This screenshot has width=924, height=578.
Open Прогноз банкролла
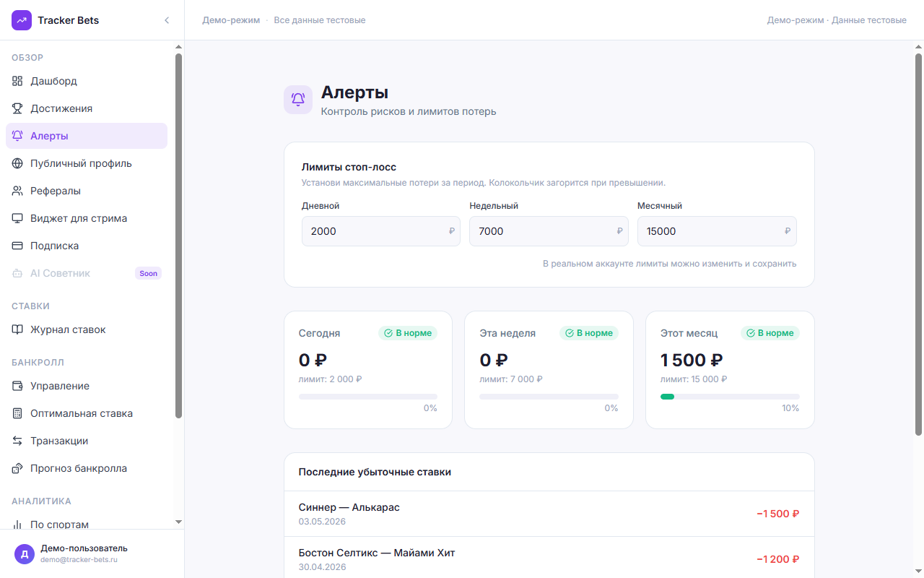pyautogui.click(x=87, y=468)
